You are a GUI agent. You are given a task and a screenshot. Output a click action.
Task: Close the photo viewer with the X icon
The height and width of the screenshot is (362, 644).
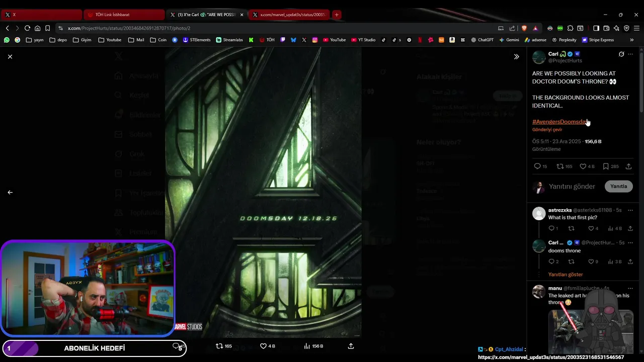pos(10,57)
